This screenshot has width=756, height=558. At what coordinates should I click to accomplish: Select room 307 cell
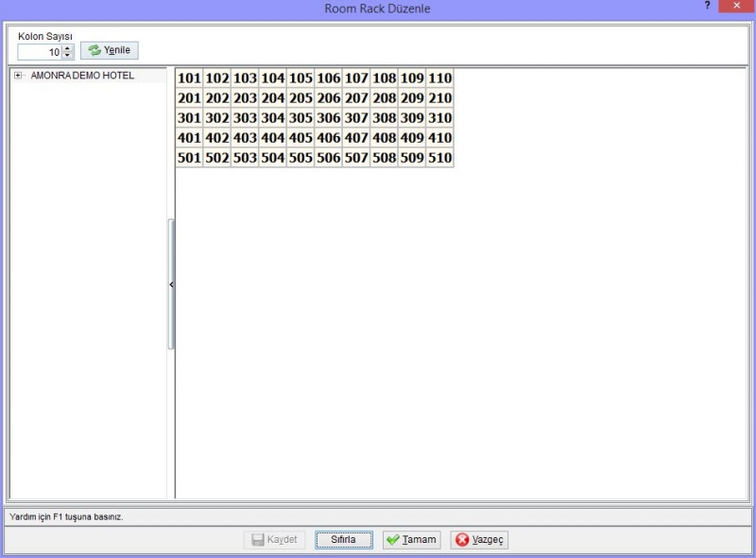coord(356,118)
